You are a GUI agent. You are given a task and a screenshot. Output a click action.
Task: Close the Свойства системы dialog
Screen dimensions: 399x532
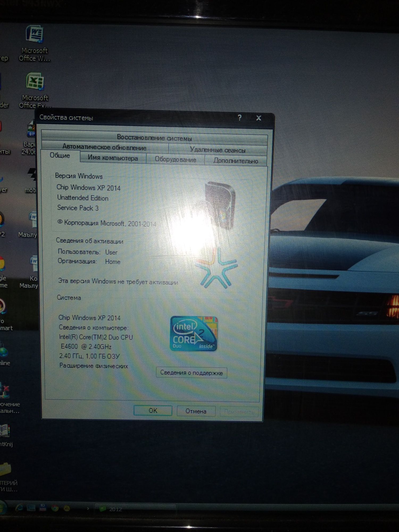[x=259, y=118]
